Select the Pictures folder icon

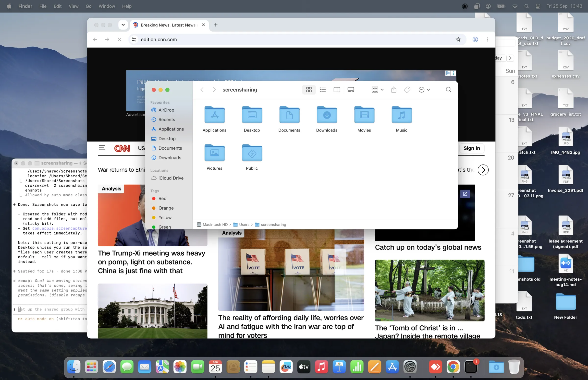(x=215, y=153)
